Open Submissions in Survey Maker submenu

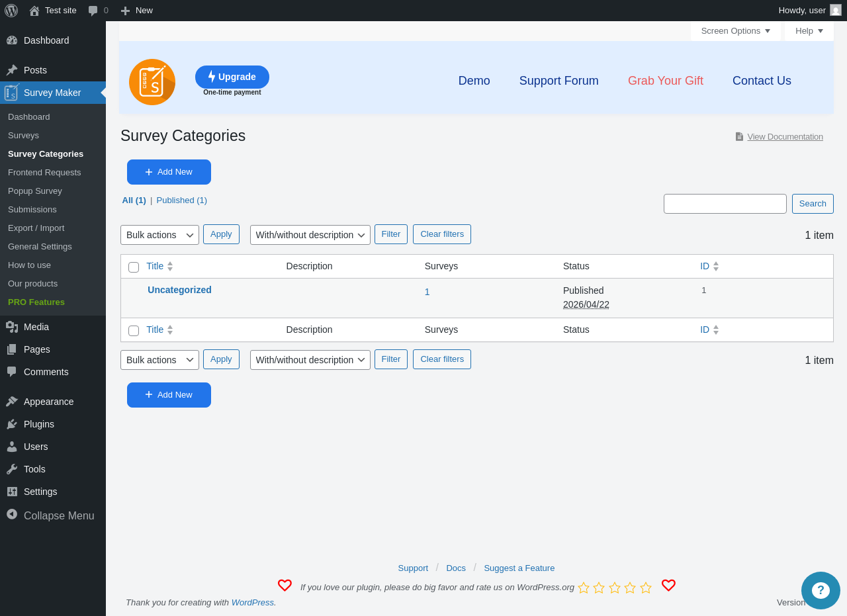pos(32,210)
